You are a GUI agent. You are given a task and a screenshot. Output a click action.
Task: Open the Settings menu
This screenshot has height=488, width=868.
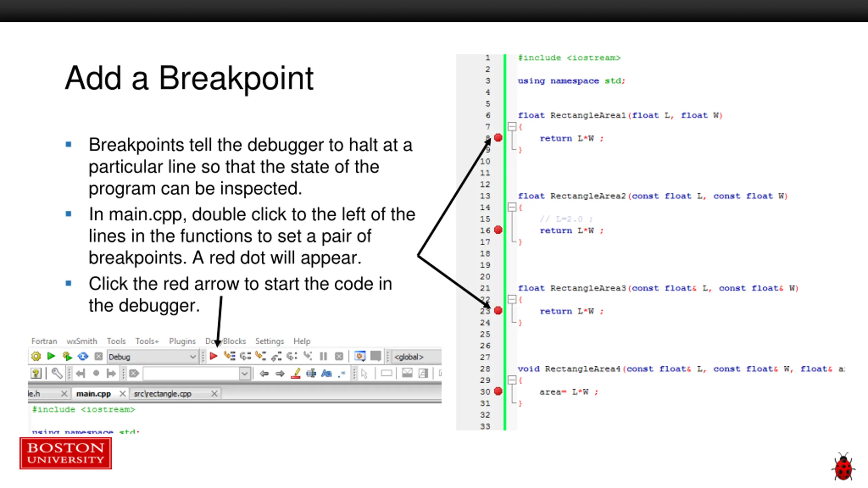pyautogui.click(x=270, y=341)
